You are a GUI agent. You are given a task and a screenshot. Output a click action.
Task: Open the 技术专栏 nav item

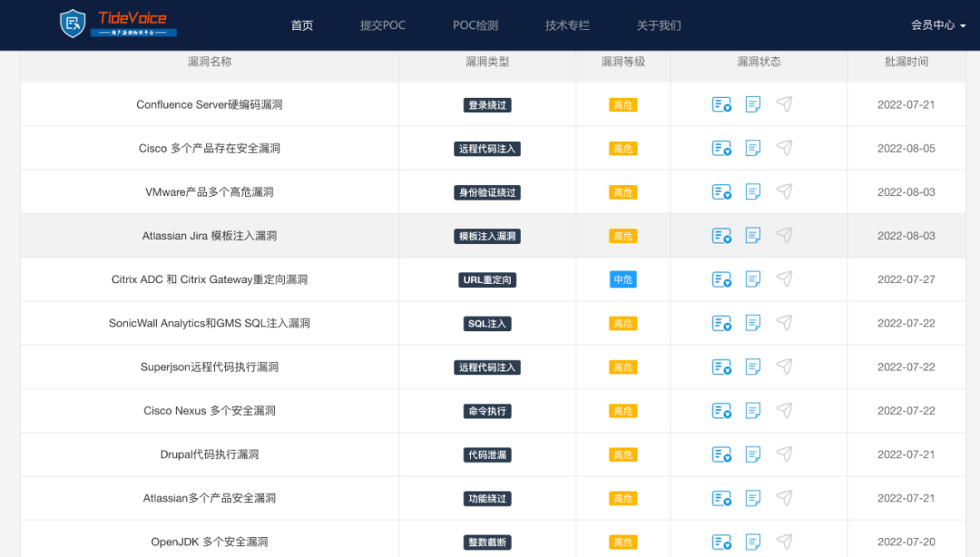coord(567,25)
